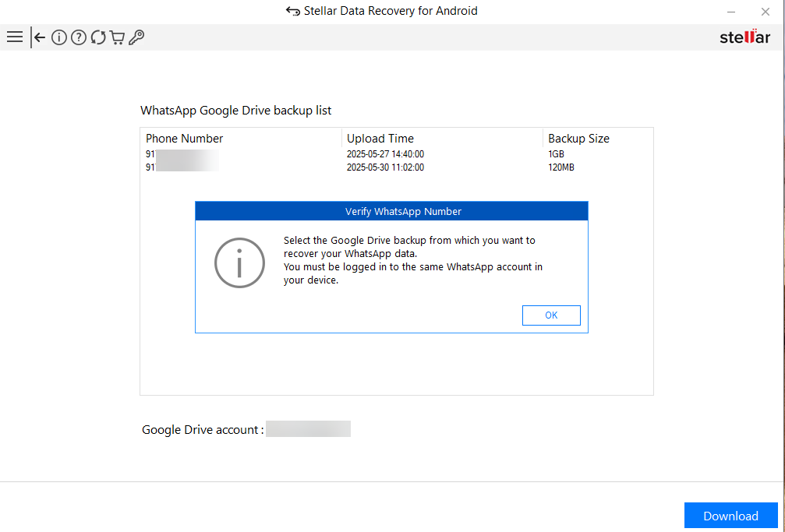Click the large info icon in dialog
This screenshot has width=785, height=532.
239,263
